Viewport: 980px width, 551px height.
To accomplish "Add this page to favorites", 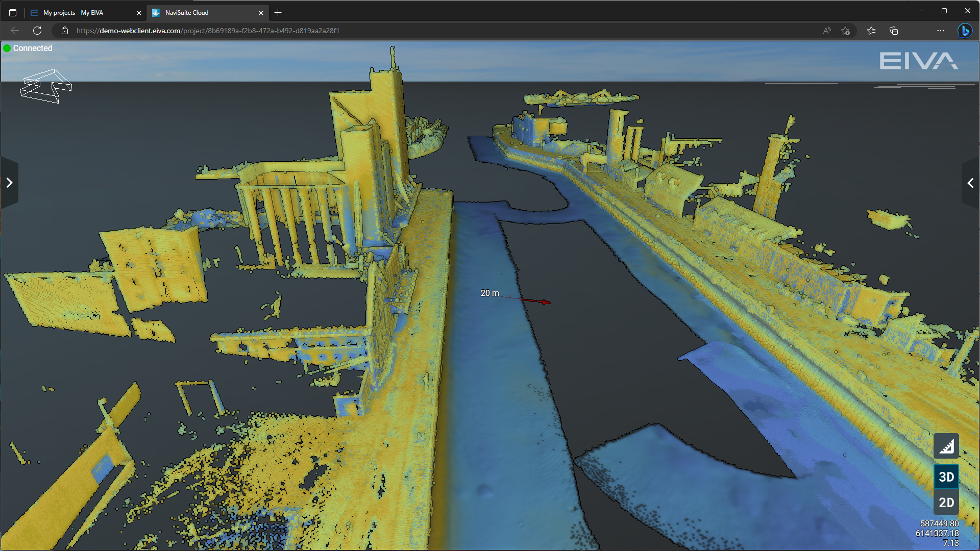I will [x=846, y=31].
